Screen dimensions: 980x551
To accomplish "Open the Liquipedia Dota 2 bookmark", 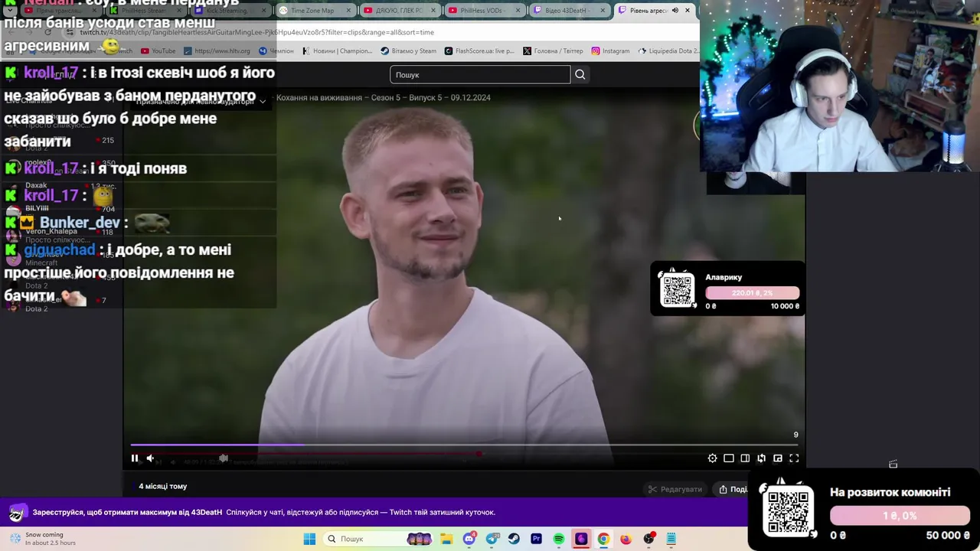I will pyautogui.click(x=668, y=51).
